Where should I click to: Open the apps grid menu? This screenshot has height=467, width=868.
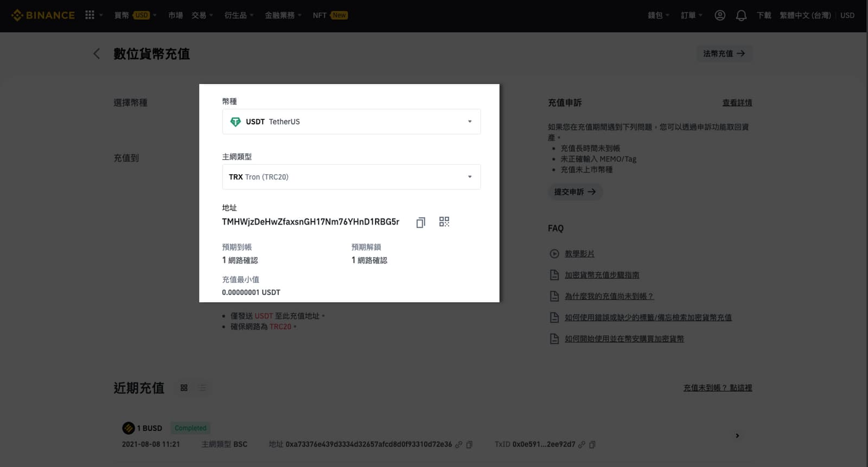click(90, 15)
